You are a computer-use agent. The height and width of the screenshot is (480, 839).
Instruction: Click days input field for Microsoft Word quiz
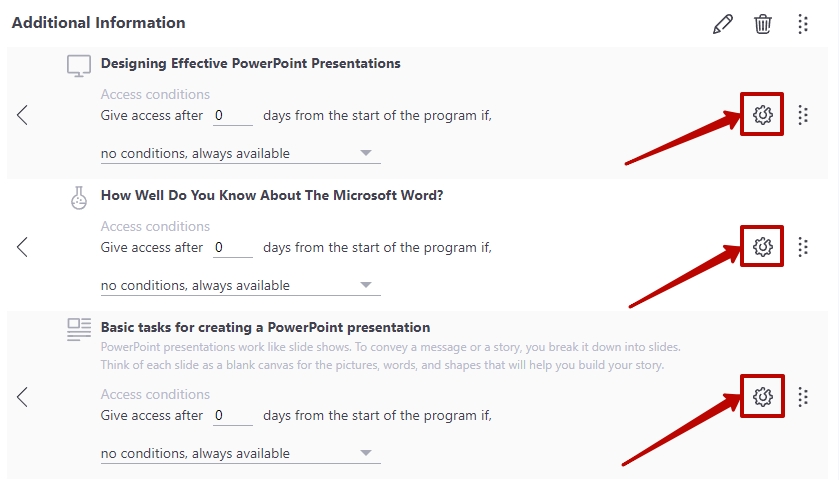(x=233, y=248)
